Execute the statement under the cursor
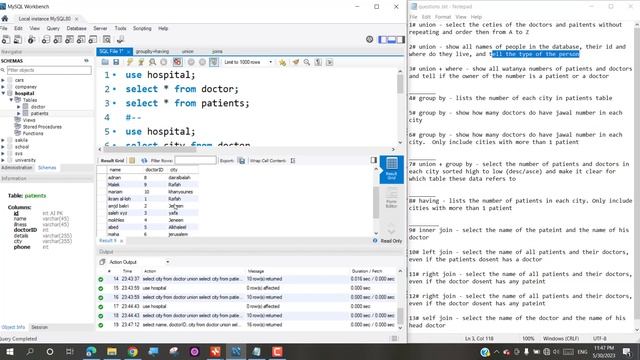The height and width of the screenshot is (360, 640). pyautogui.click(x=141, y=62)
